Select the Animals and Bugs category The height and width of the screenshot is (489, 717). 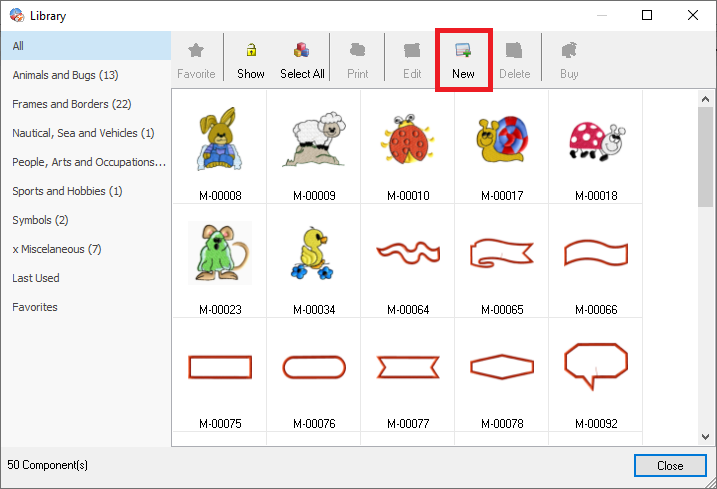(65, 75)
